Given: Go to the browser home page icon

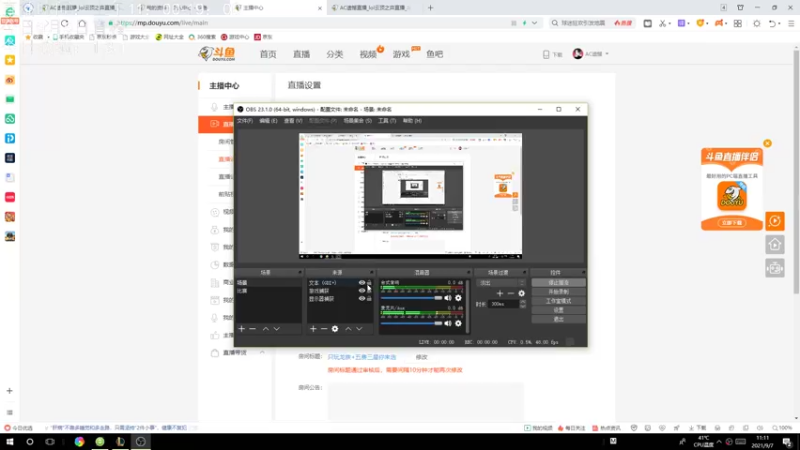Looking at the screenshot, I should (x=82, y=23).
